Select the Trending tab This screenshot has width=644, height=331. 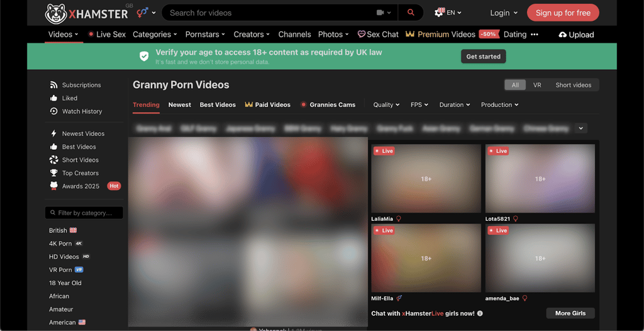click(146, 105)
